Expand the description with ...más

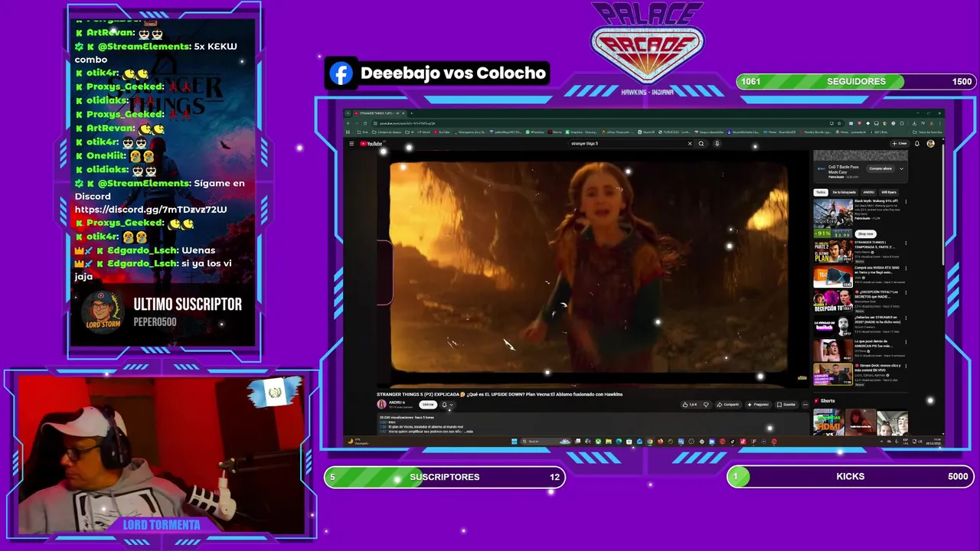point(469,432)
